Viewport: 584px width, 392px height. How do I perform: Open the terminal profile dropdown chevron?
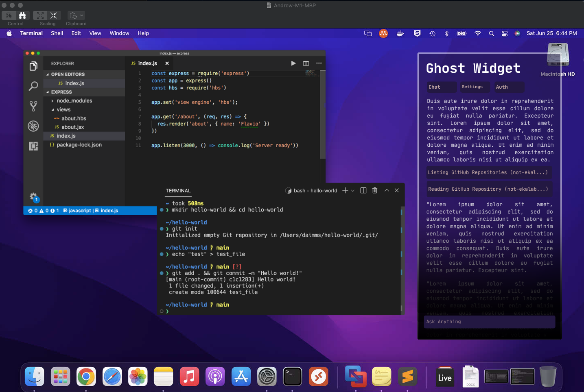[x=353, y=190]
